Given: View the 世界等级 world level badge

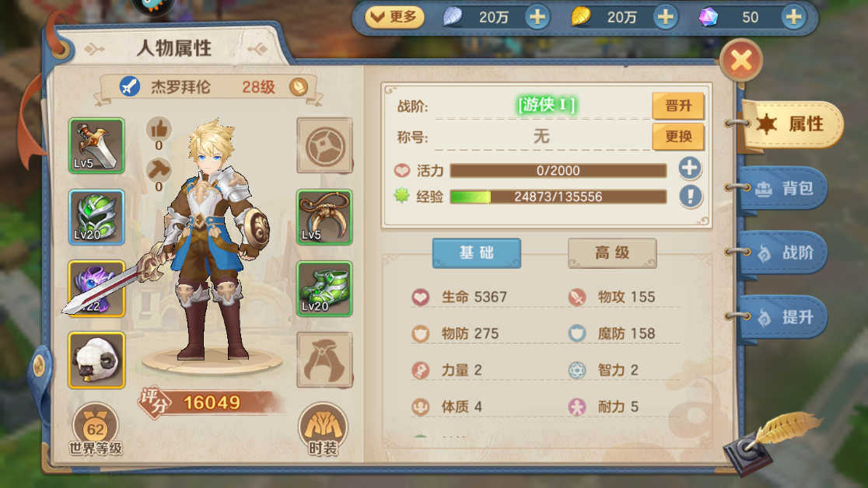Looking at the screenshot, I should click(95, 430).
